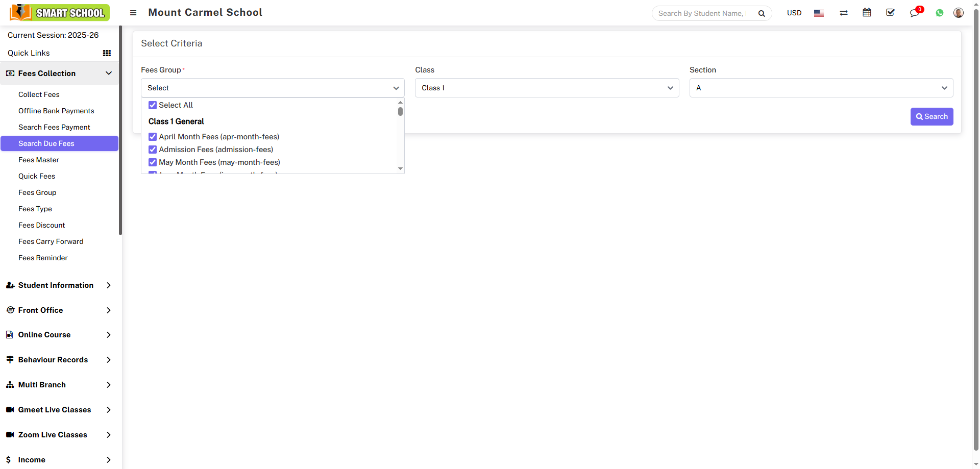Open the Section dropdown

point(821,88)
